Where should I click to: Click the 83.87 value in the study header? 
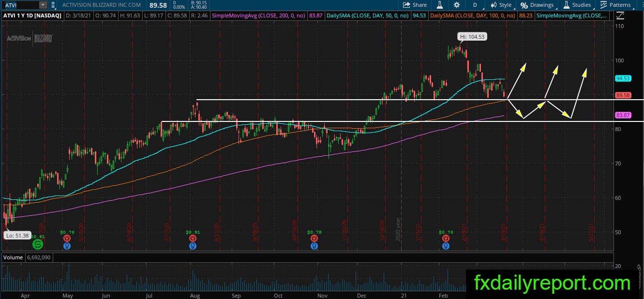tap(316, 15)
